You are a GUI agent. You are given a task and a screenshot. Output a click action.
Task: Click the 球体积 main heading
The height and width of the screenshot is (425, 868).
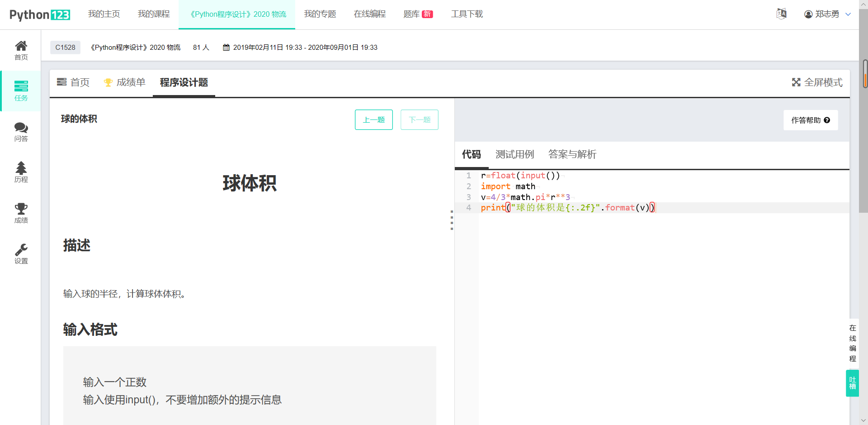pyautogui.click(x=250, y=183)
